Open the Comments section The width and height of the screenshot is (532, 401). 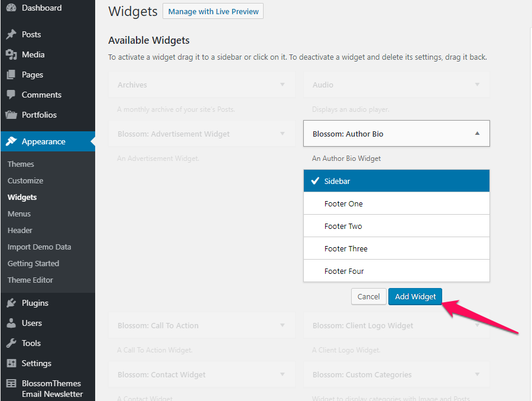coord(42,95)
